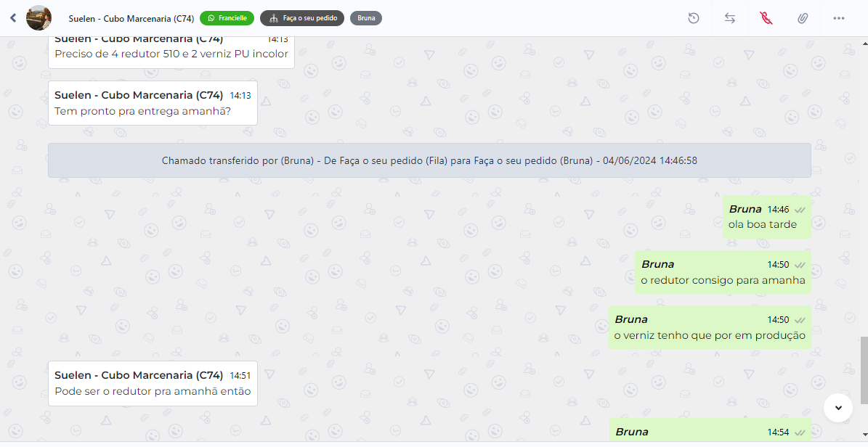Click the read-receipt checkmarks on 14:46 message

click(799, 210)
